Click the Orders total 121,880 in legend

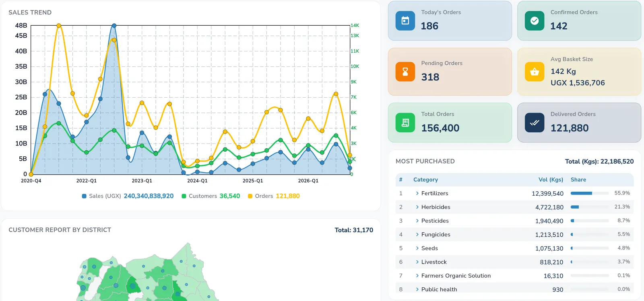tap(288, 196)
